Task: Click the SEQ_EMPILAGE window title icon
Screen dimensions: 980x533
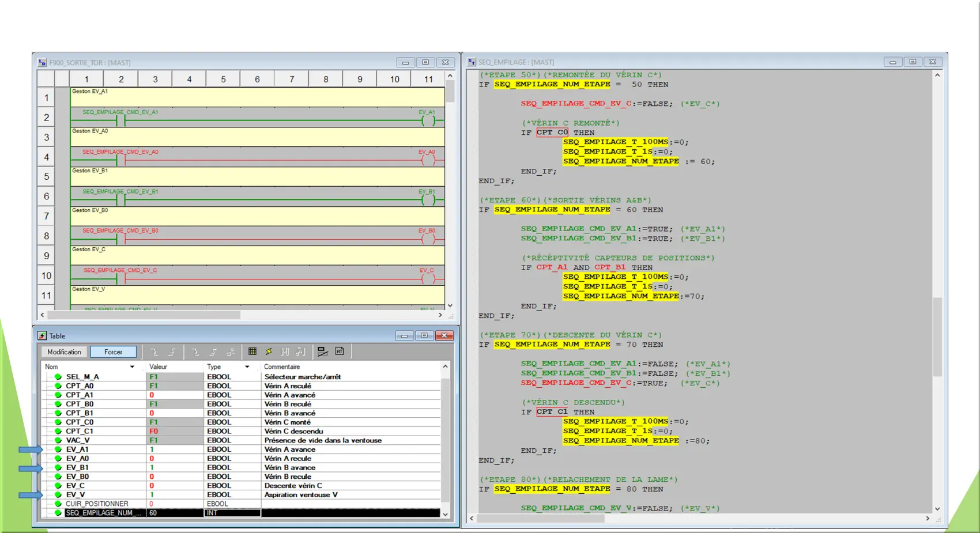Action: [472, 62]
